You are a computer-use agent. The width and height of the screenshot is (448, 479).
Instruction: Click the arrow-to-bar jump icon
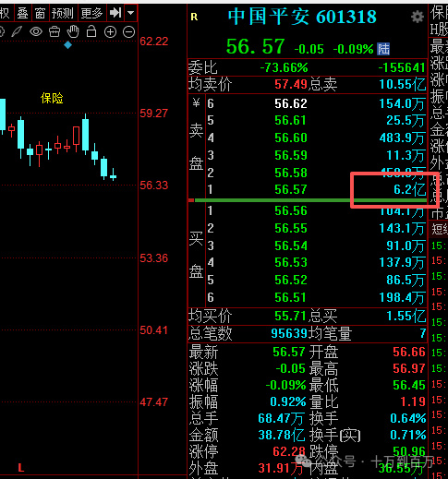(115, 13)
